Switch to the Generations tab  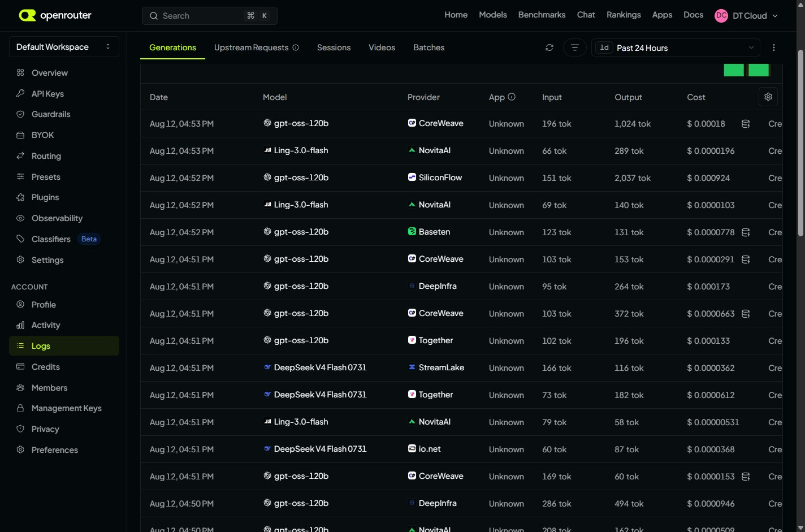pyautogui.click(x=172, y=47)
